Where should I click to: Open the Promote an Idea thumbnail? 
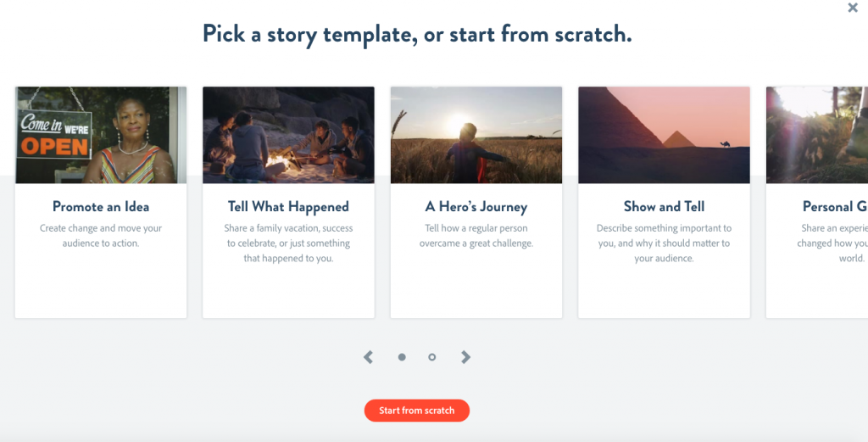(101, 135)
